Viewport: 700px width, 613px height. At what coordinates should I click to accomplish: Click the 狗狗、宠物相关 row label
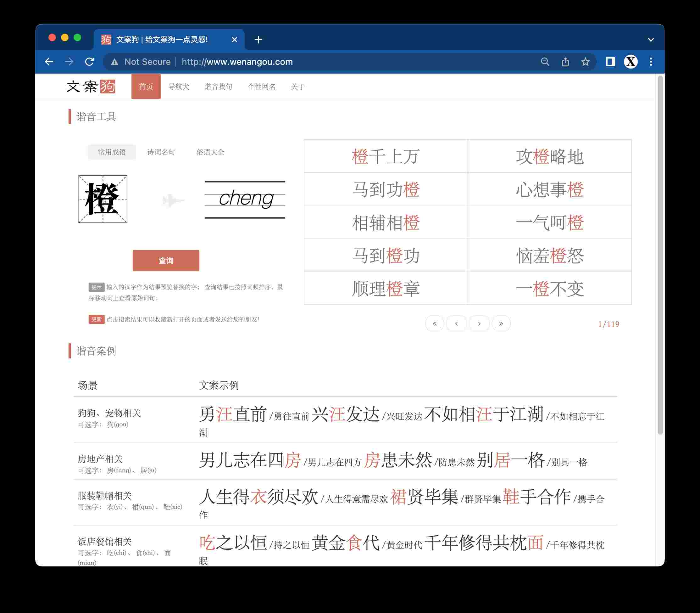click(109, 413)
